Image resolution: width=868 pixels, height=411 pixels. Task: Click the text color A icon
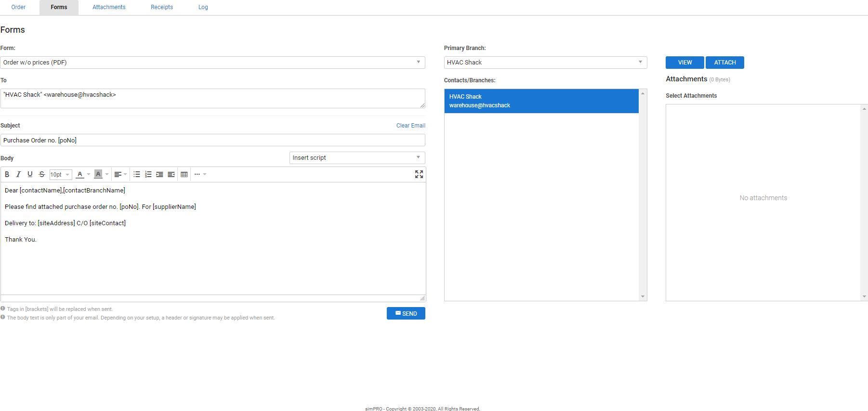[80, 174]
